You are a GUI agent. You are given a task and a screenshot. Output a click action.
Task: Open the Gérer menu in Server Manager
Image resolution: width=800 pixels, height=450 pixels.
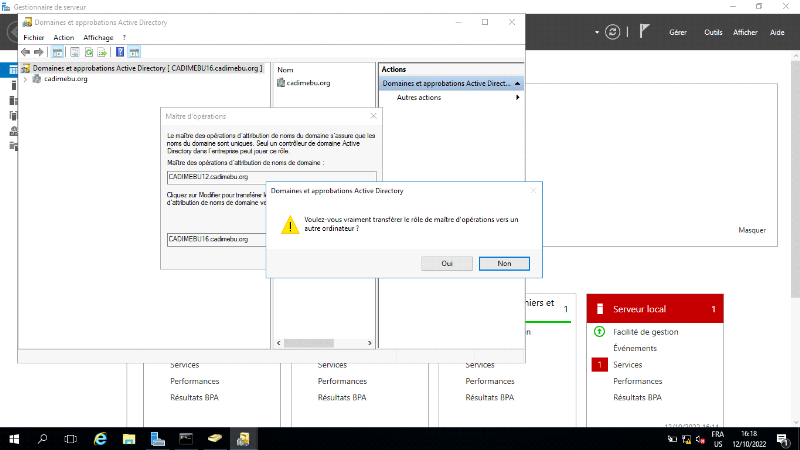pos(677,32)
